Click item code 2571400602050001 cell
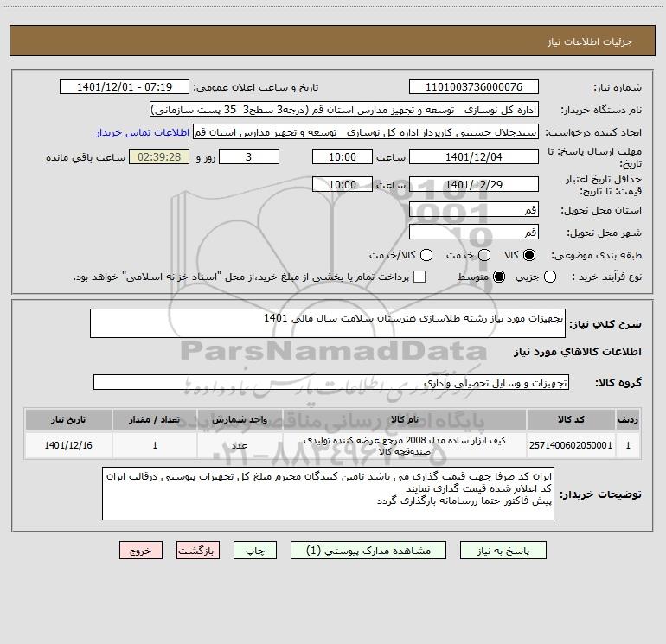Image resolution: width=666 pixels, height=644 pixels. (x=571, y=445)
